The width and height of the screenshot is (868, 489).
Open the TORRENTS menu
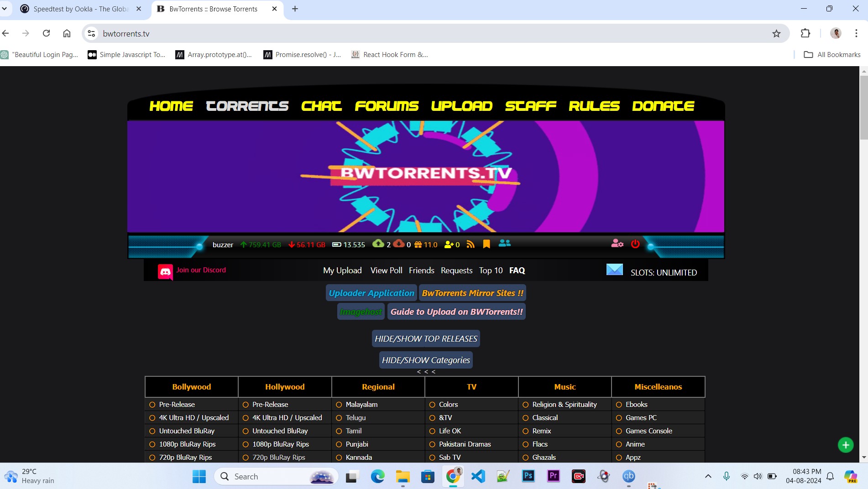247,106
